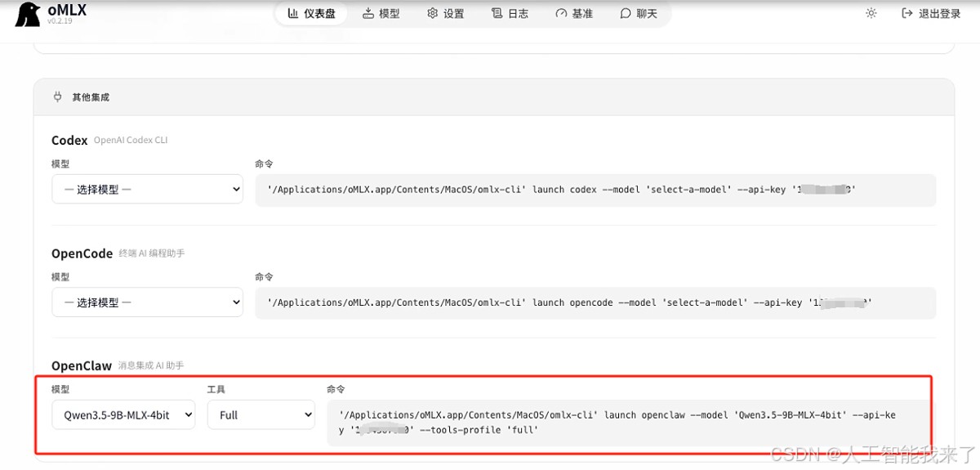
Task: Open the Codex model dropdown
Action: coord(147,189)
